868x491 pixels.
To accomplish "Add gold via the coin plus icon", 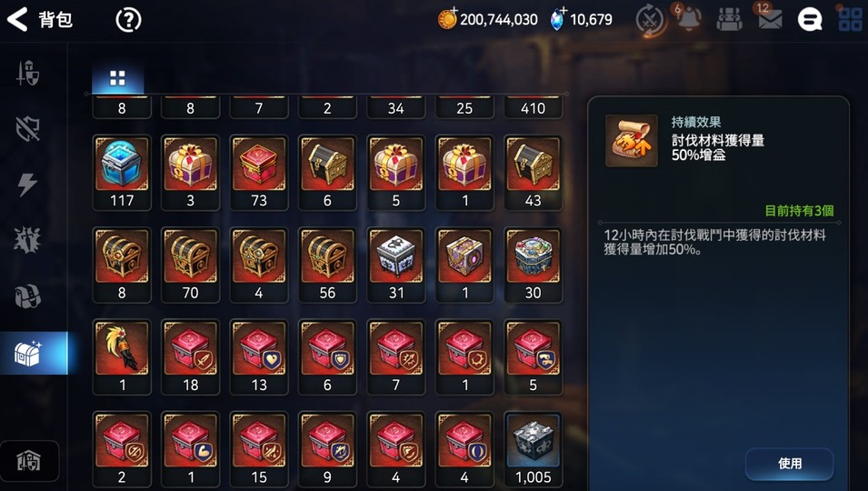I will point(447,19).
